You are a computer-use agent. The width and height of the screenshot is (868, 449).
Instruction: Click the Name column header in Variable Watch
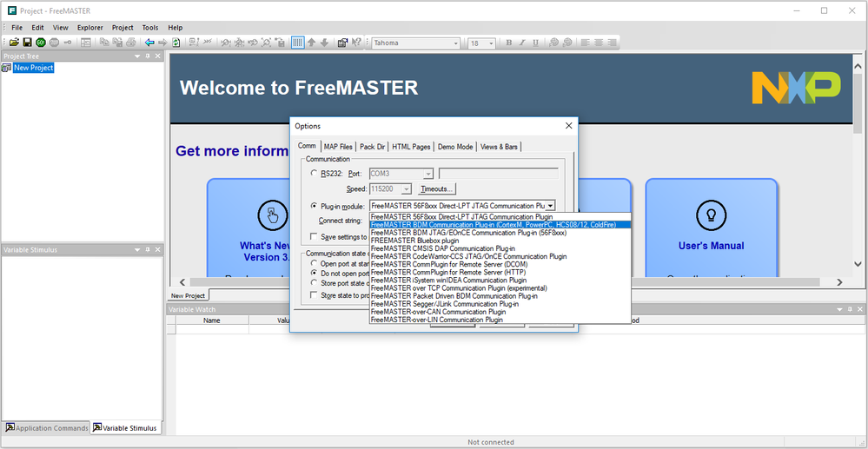(x=212, y=320)
